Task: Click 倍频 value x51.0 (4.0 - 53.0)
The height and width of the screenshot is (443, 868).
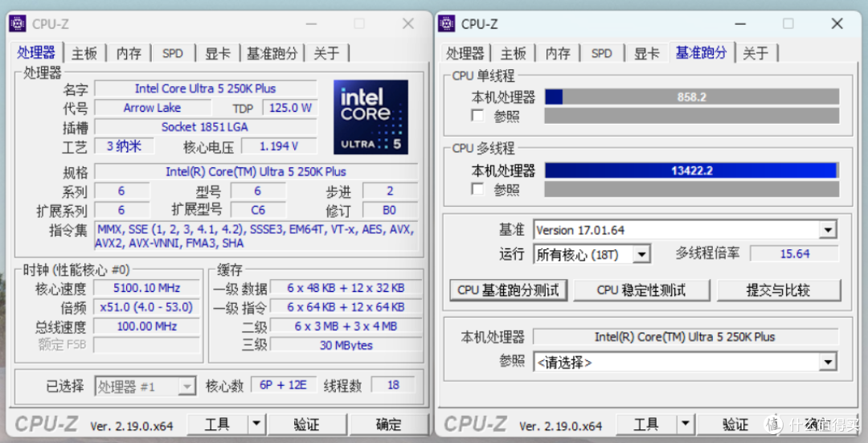Action: [x=147, y=307]
